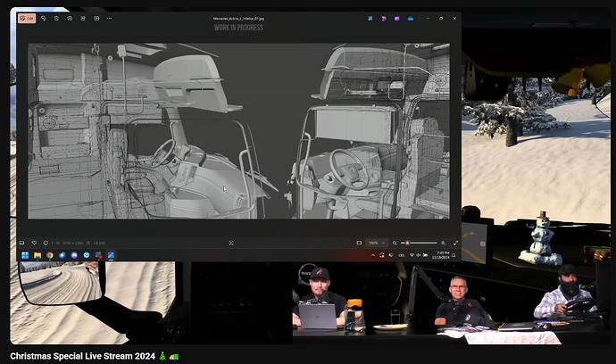Click the taskbar clock showing 7:43 PM
Image resolution: width=616 pixels, height=364 pixels.
[443, 255]
